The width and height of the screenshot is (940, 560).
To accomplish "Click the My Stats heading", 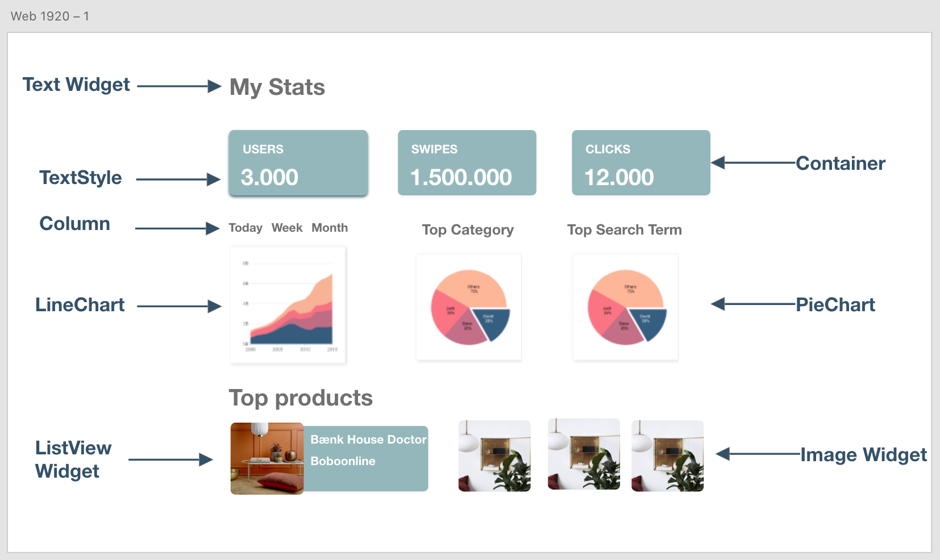I will (x=277, y=87).
